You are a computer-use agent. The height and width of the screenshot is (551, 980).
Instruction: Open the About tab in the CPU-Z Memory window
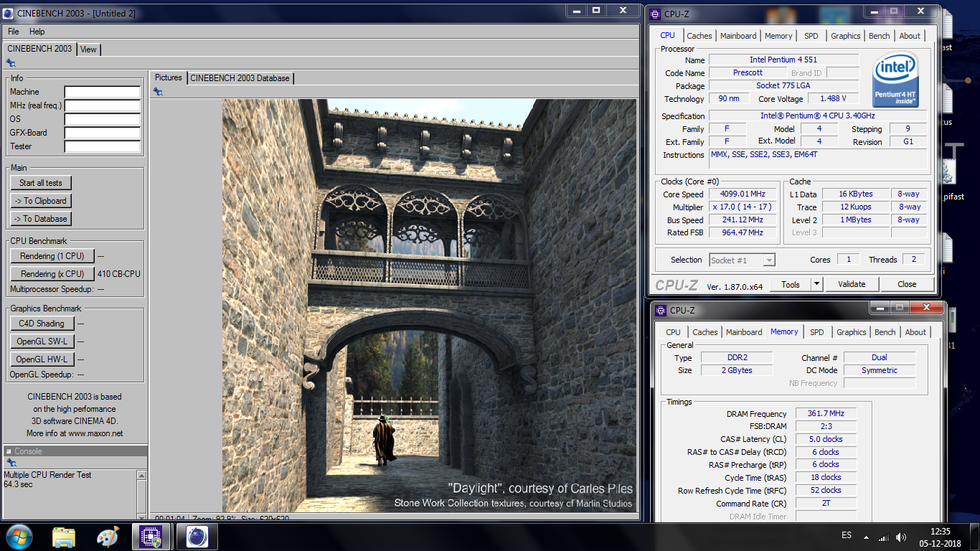(x=915, y=332)
